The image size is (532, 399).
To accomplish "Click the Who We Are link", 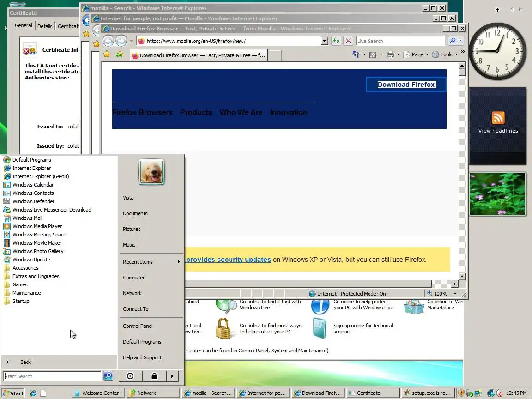I will point(241,112).
